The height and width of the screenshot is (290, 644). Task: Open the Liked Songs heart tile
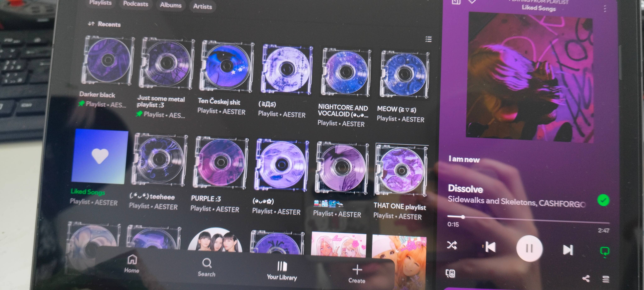pos(100,156)
